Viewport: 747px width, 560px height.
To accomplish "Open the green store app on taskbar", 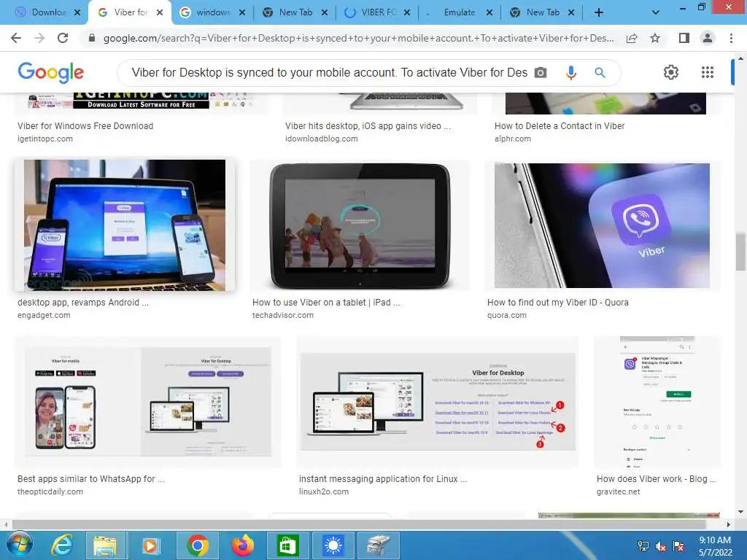I will (x=287, y=545).
